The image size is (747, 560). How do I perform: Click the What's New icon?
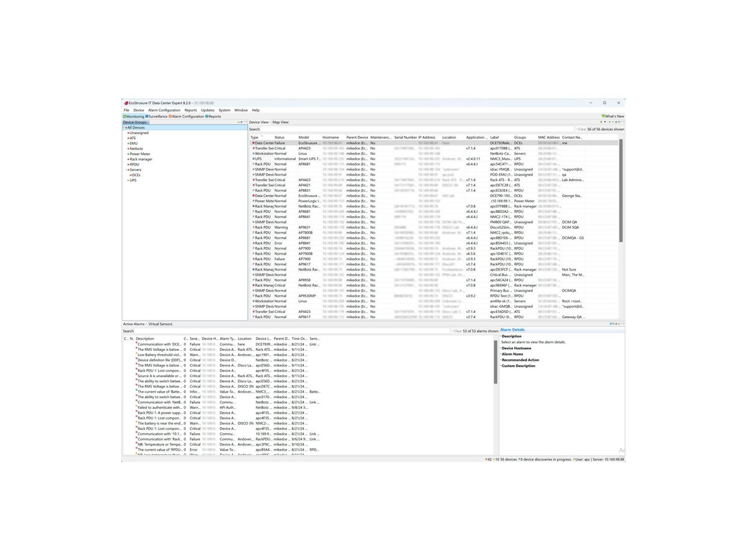click(603, 116)
